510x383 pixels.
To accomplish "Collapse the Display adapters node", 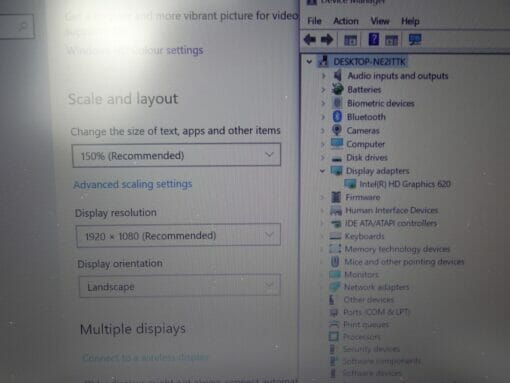I will coord(322,171).
